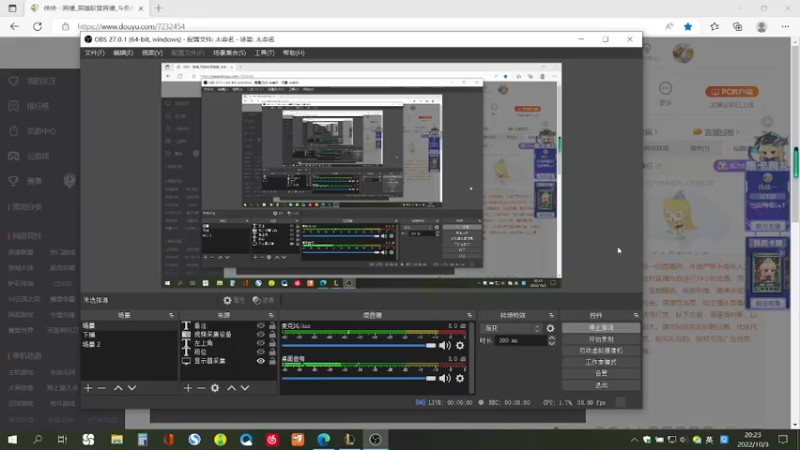Open the 视图(V) menu in OBS
This screenshot has width=800, height=450.
tap(152, 53)
